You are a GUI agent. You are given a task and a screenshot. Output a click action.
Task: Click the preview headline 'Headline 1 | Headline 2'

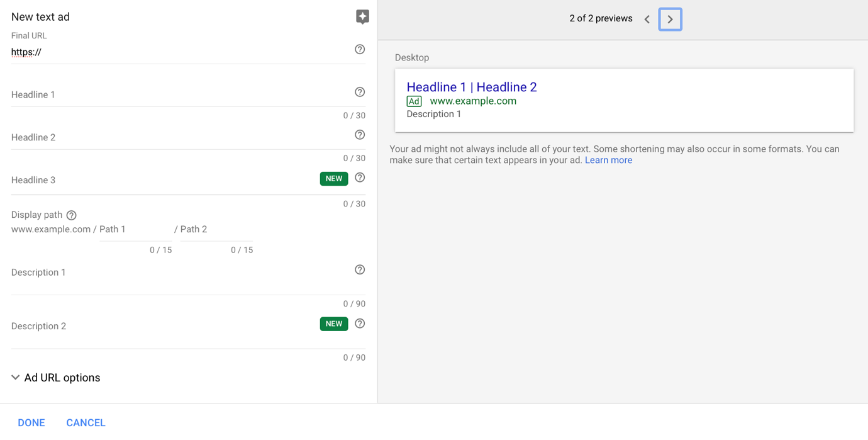(472, 87)
